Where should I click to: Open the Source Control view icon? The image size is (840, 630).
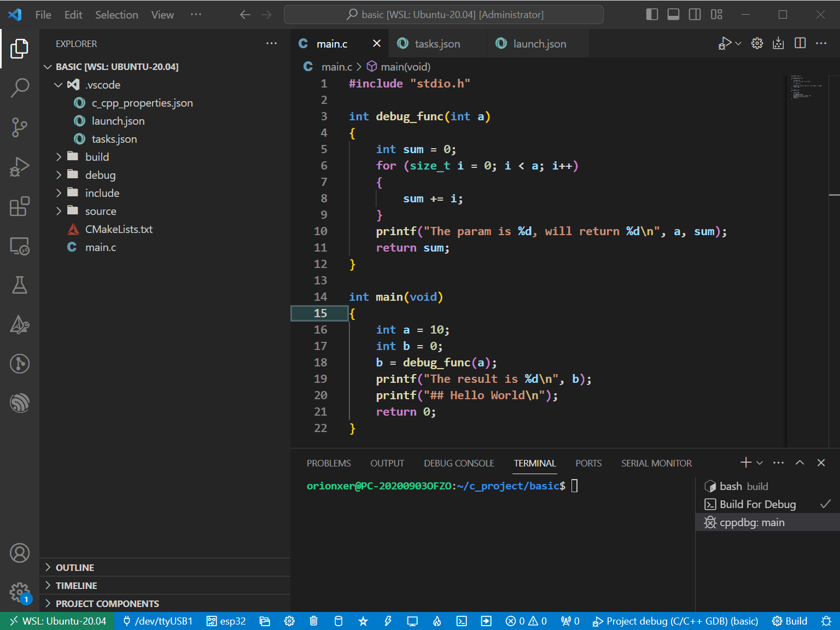(x=20, y=127)
